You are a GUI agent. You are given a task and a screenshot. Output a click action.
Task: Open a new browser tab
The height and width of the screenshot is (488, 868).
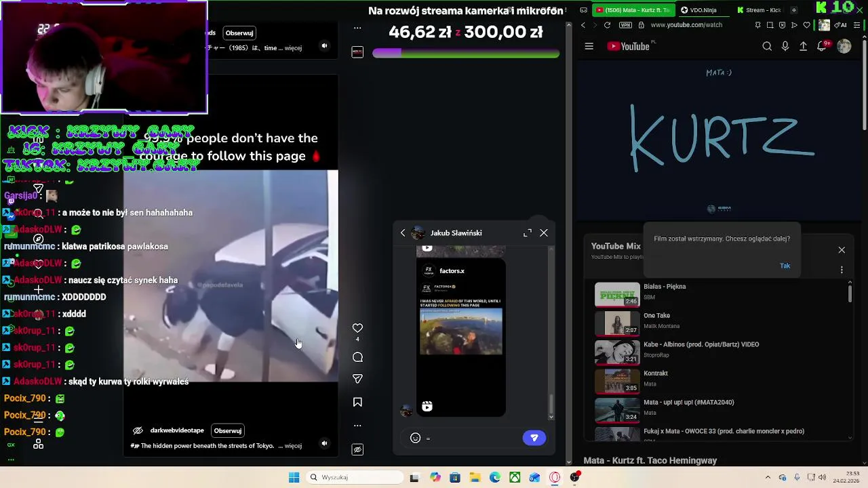pyautogui.click(x=794, y=10)
